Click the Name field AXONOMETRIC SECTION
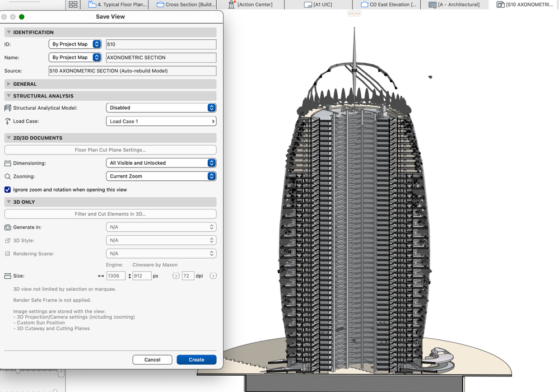 [x=161, y=58]
